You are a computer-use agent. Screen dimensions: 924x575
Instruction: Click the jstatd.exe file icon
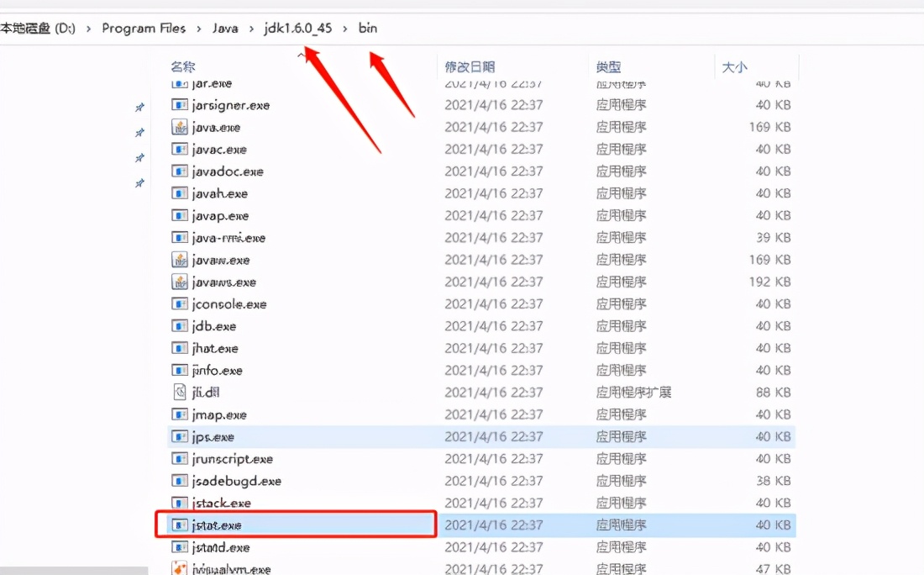179,547
